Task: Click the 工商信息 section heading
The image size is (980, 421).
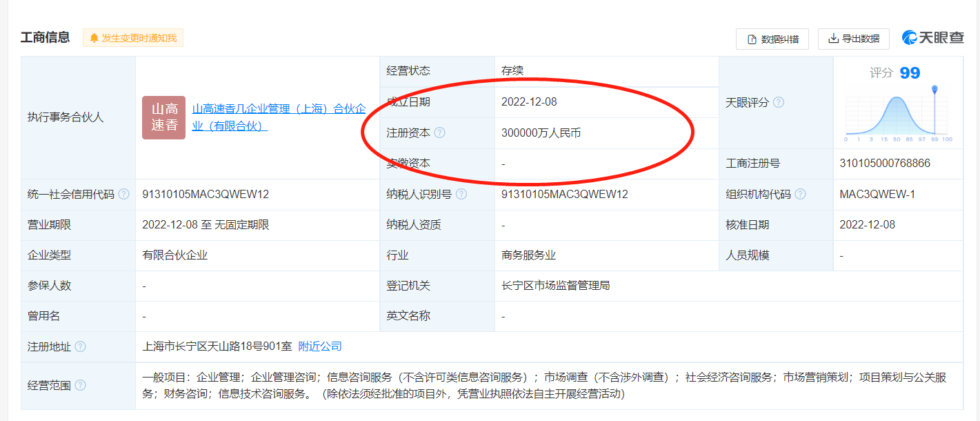Action: point(46,37)
